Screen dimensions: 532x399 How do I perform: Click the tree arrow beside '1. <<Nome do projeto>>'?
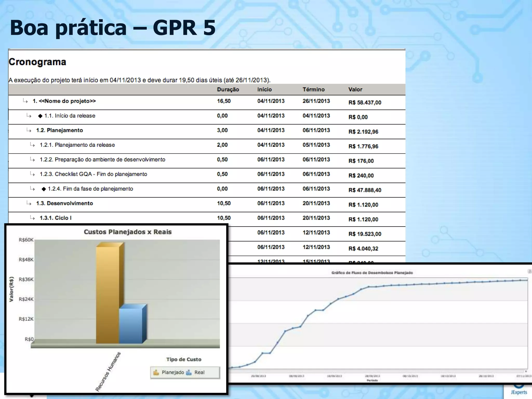25,101
